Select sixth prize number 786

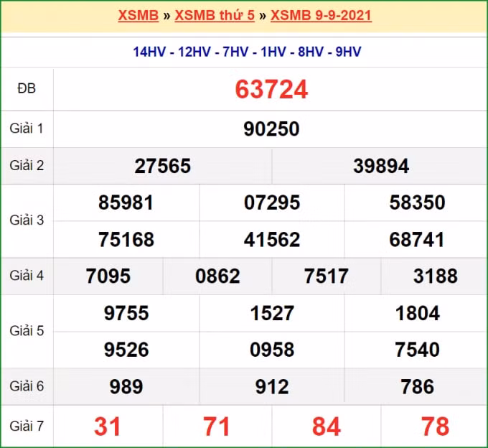[417, 387]
